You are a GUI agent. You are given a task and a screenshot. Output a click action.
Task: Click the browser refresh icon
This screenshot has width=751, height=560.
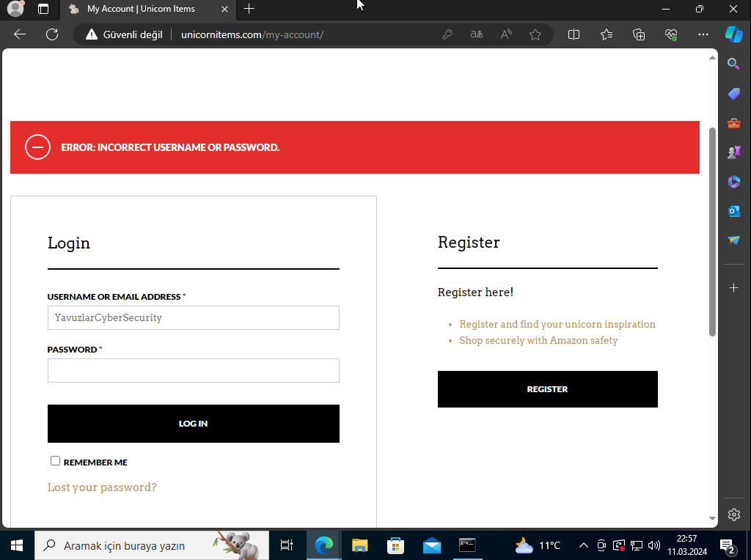click(52, 34)
